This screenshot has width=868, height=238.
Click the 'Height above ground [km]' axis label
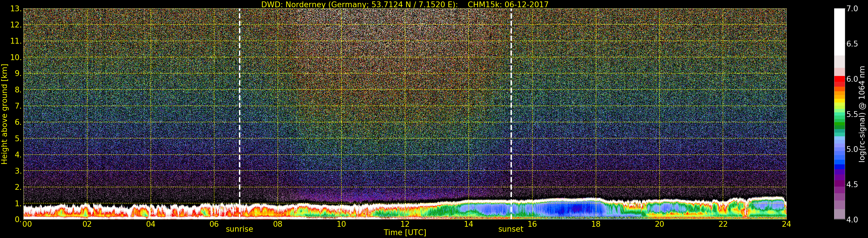[4, 114]
